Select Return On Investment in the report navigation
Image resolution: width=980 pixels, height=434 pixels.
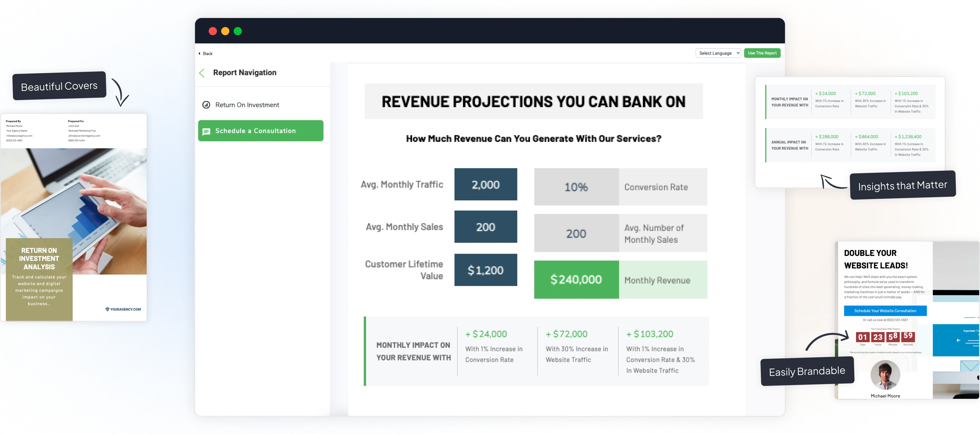[247, 105]
